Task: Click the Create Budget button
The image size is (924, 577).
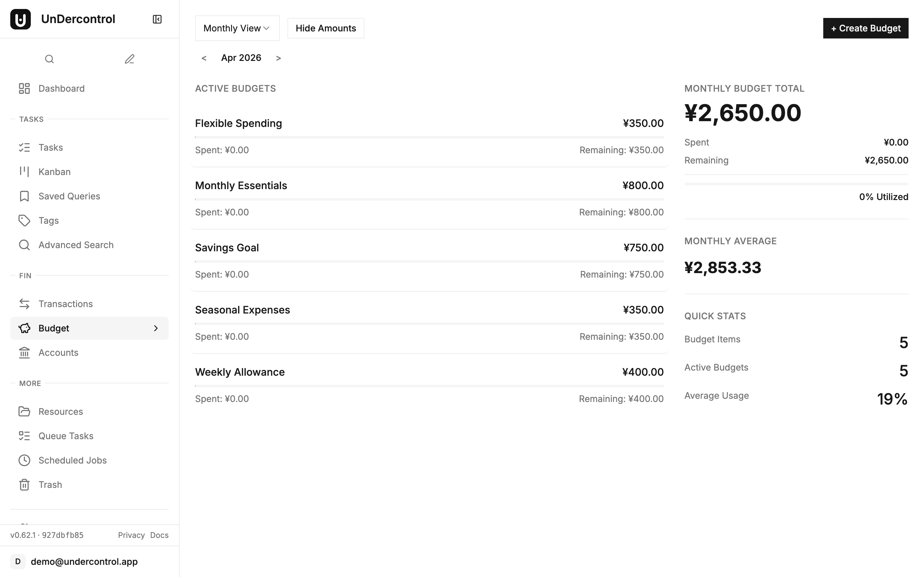Action: coord(865,28)
